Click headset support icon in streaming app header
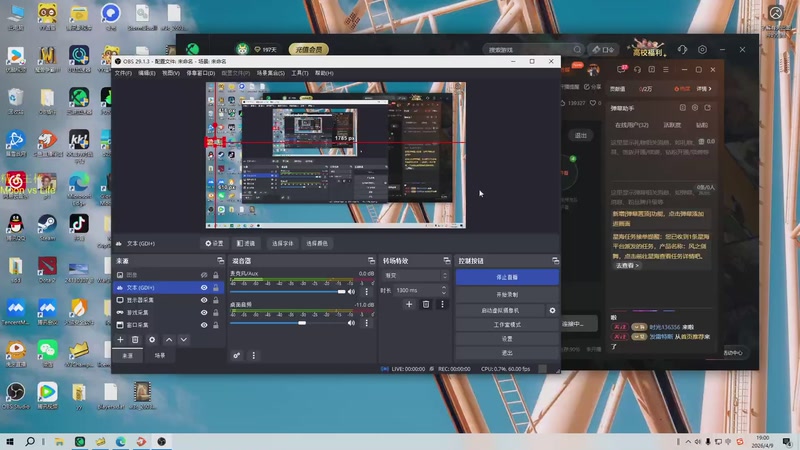The image size is (800, 450). [x=637, y=69]
